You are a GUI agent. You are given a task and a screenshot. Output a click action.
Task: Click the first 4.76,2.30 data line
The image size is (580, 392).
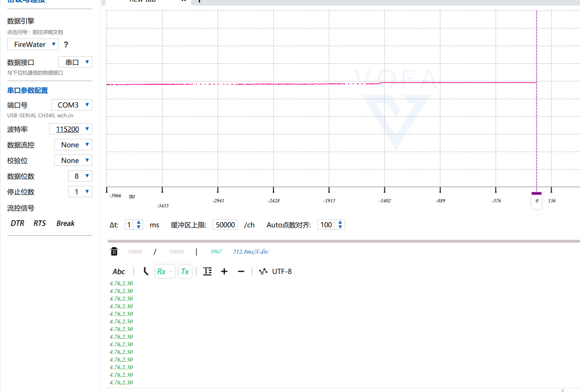pos(121,283)
